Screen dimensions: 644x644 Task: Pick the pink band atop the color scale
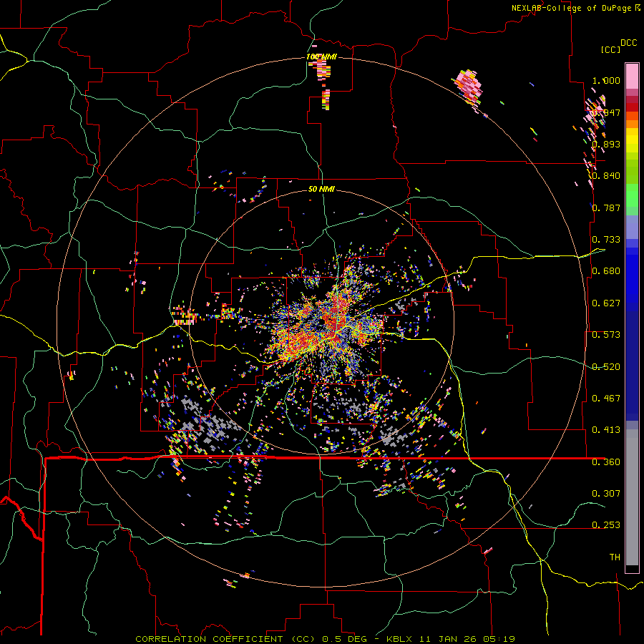(x=632, y=76)
